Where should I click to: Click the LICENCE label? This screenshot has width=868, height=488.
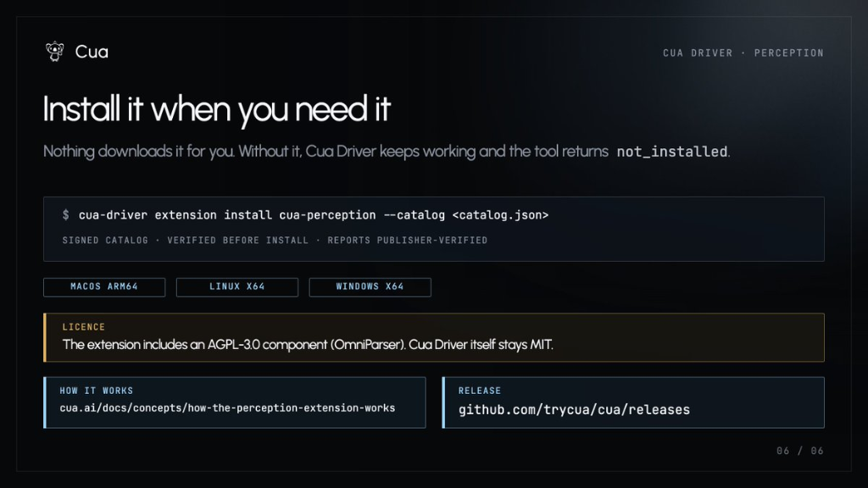[84, 327]
